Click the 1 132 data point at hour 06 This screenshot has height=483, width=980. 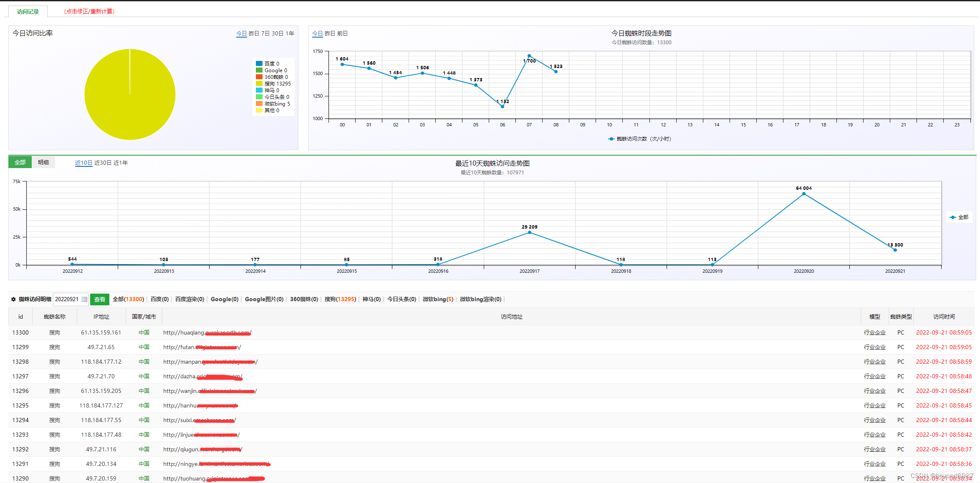[x=503, y=106]
